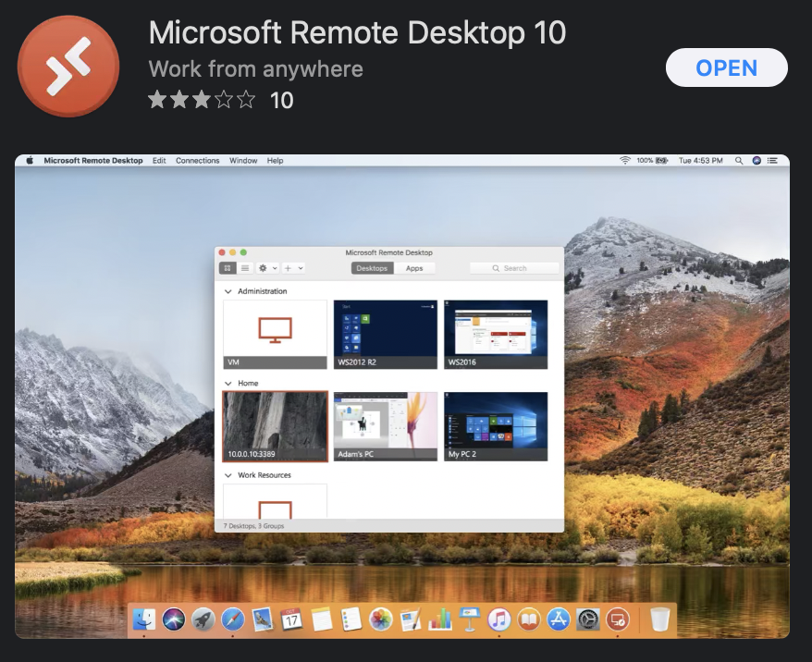The width and height of the screenshot is (812, 662).
Task: Click the Microsoft Remote Desktop 10 title
Action: [357, 32]
